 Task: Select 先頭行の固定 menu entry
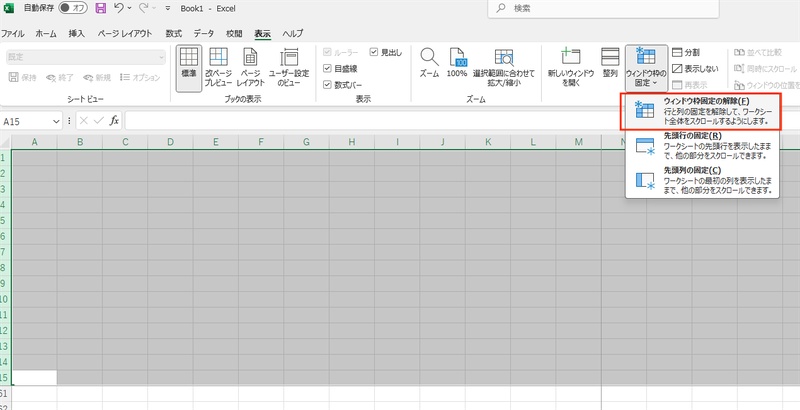[702, 147]
